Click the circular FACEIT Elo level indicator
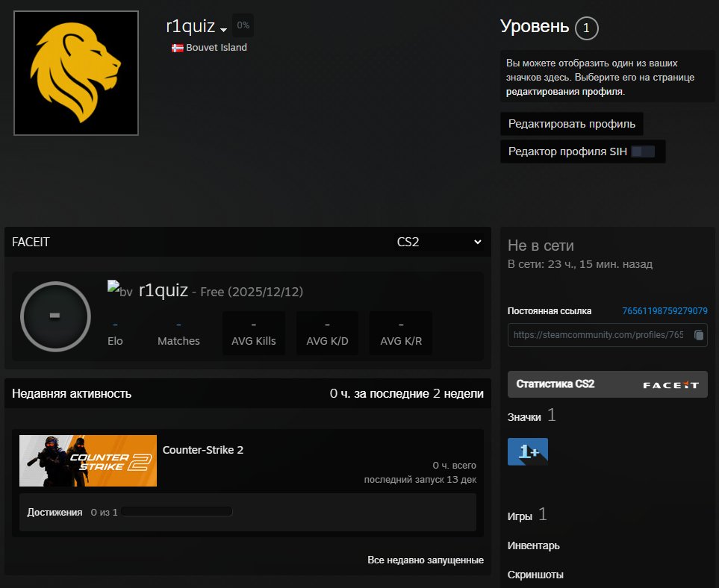Screen dimensions: 719x588 [55, 316]
